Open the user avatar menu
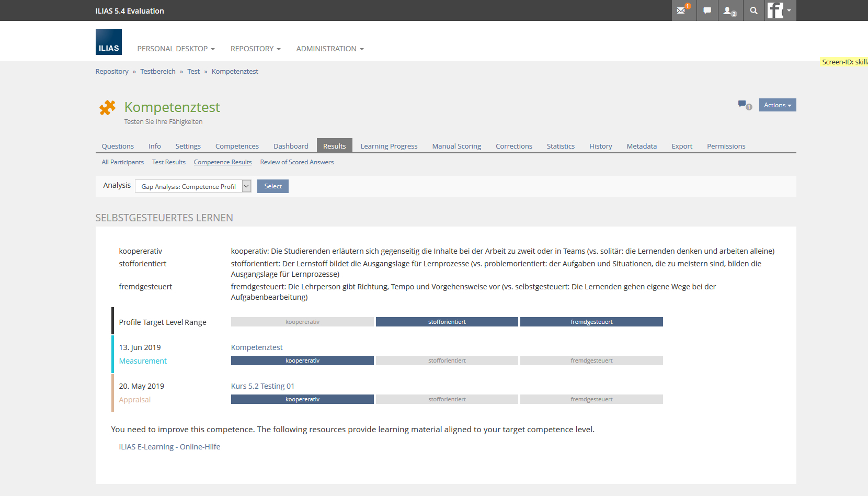Viewport: 868px width, 496px height. click(x=780, y=10)
